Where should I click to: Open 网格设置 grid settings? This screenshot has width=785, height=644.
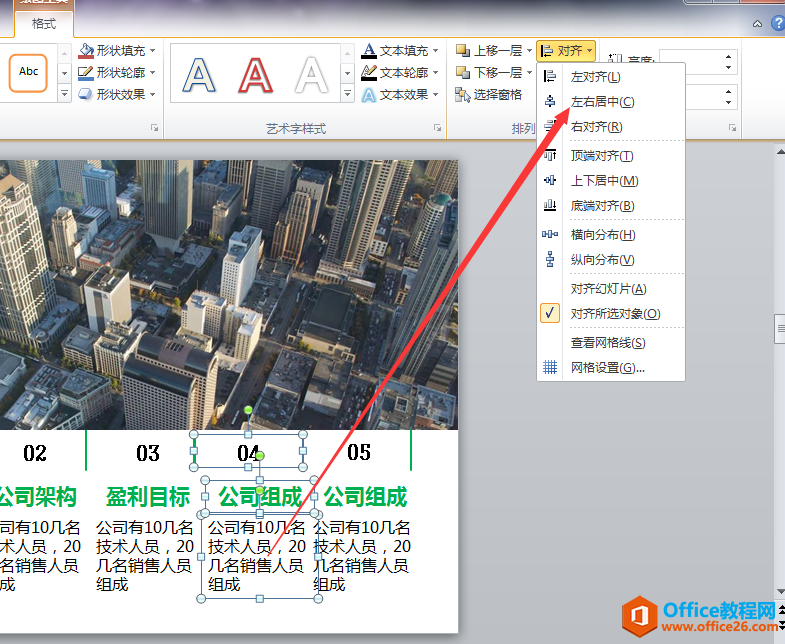coord(607,368)
